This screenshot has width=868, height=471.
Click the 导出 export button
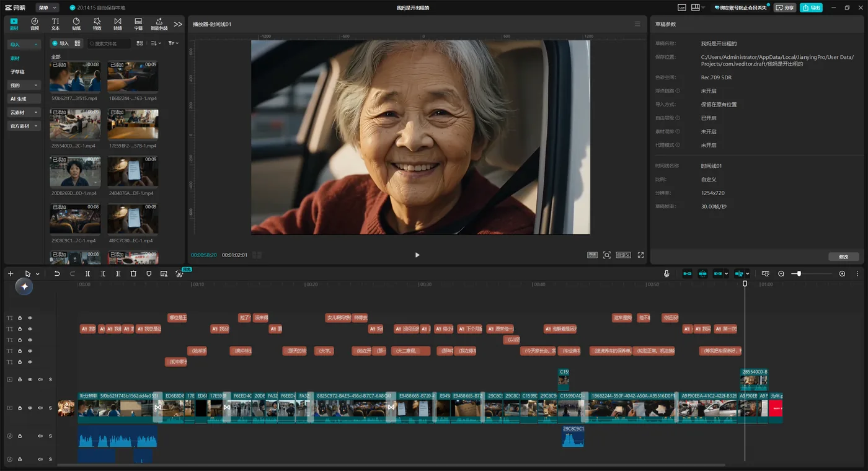tap(811, 7)
